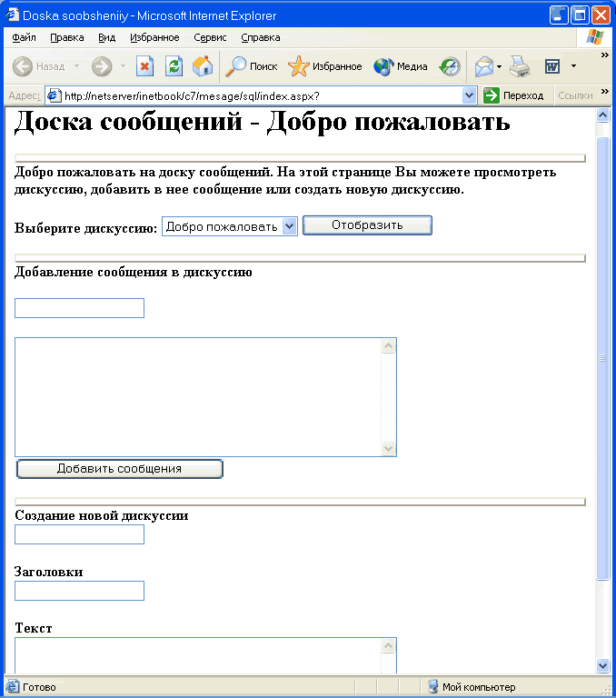
Task: Click the Заголовки label
Action: [48, 572]
